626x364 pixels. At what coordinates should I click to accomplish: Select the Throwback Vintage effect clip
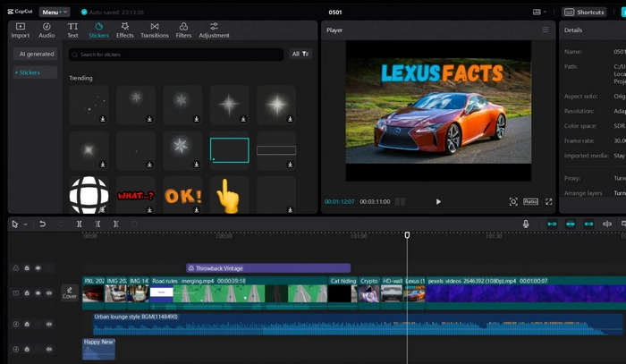pyautogui.click(x=268, y=268)
